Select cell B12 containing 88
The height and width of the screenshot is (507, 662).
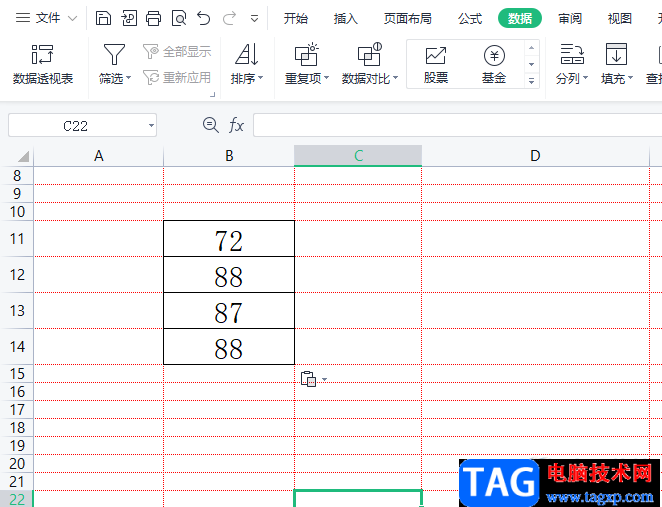tap(229, 274)
